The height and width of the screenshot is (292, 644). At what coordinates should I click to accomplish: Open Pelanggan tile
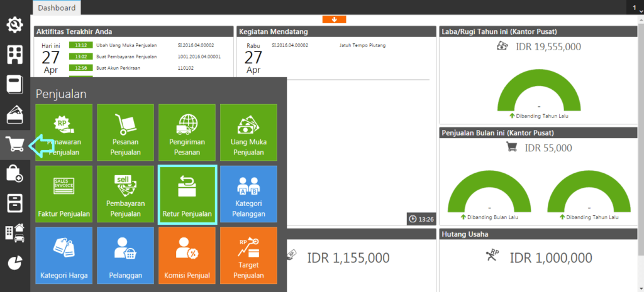tap(126, 255)
